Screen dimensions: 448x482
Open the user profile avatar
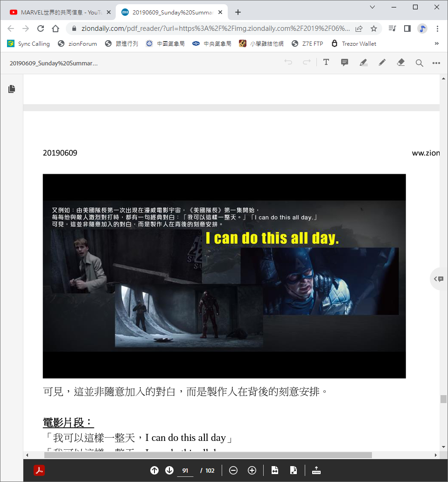coord(422,28)
